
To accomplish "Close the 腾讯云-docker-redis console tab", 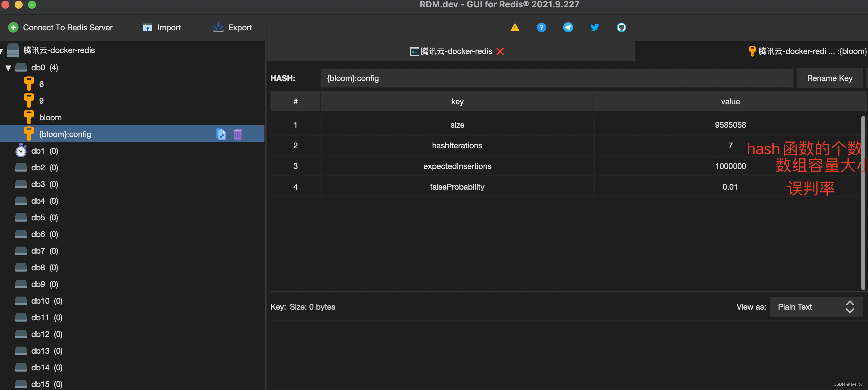I will (500, 51).
